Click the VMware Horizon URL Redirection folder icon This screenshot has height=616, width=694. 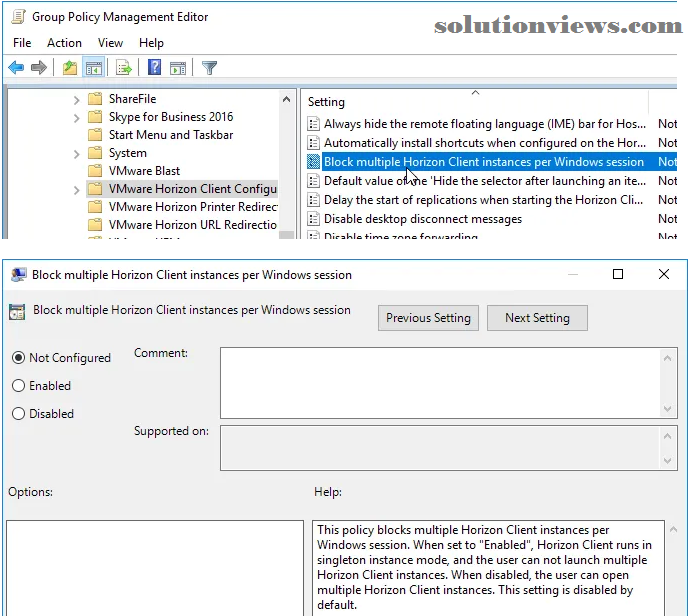[x=95, y=225]
